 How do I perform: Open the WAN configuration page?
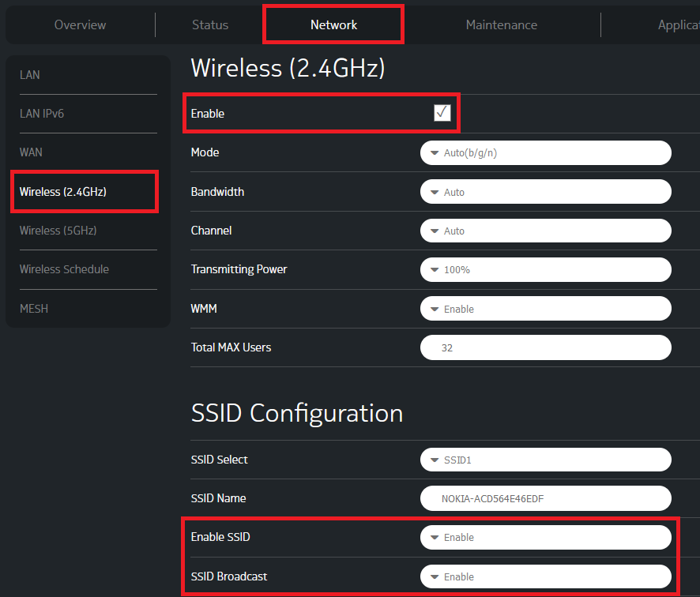click(31, 152)
